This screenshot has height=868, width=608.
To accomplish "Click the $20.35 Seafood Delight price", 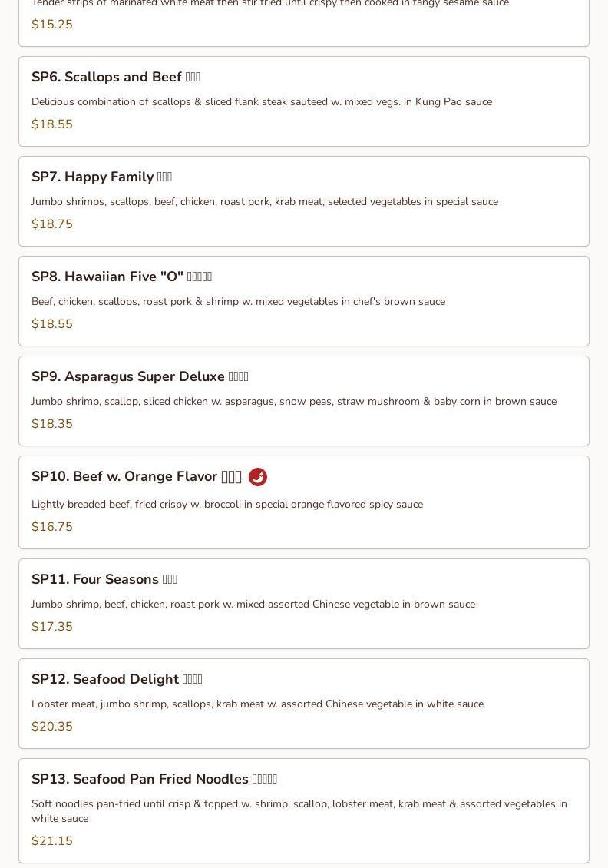I will pyautogui.click(x=52, y=727).
